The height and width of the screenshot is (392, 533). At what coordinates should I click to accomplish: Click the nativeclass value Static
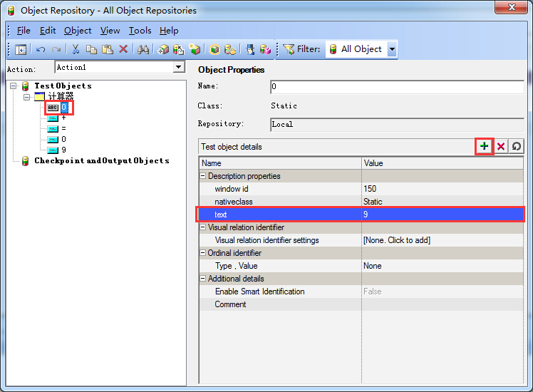pyautogui.click(x=443, y=202)
